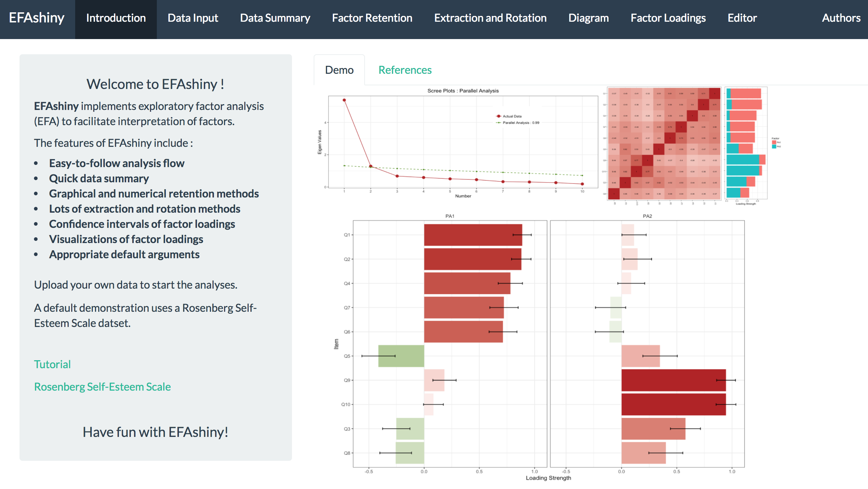The height and width of the screenshot is (489, 868).
Task: Click the stacked loading strength bar chart
Action: tap(744, 143)
